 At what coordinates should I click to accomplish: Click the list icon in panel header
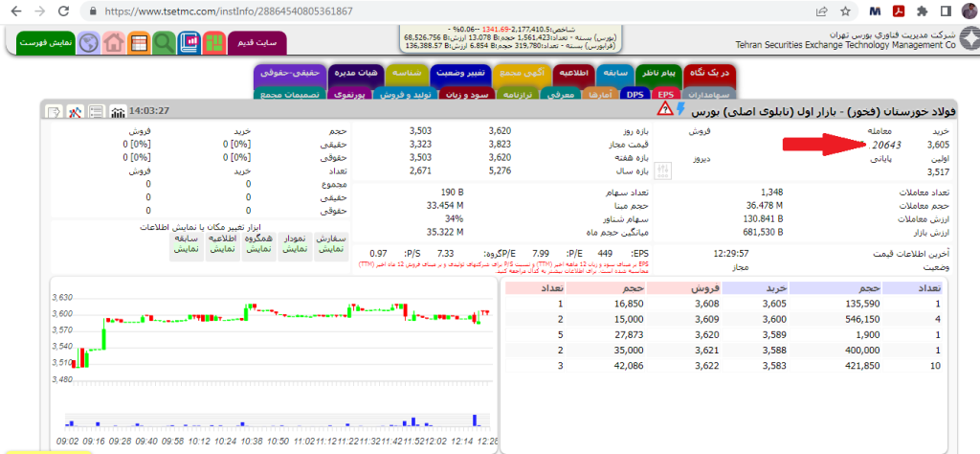click(97, 111)
